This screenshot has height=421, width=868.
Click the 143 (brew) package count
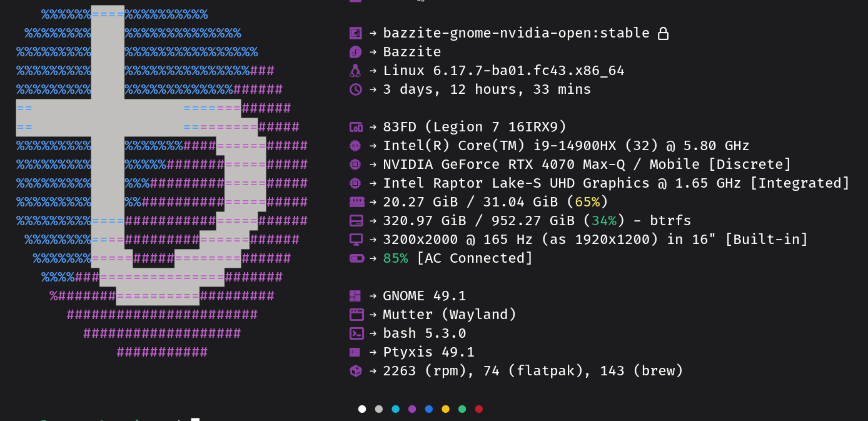pyautogui.click(x=642, y=371)
